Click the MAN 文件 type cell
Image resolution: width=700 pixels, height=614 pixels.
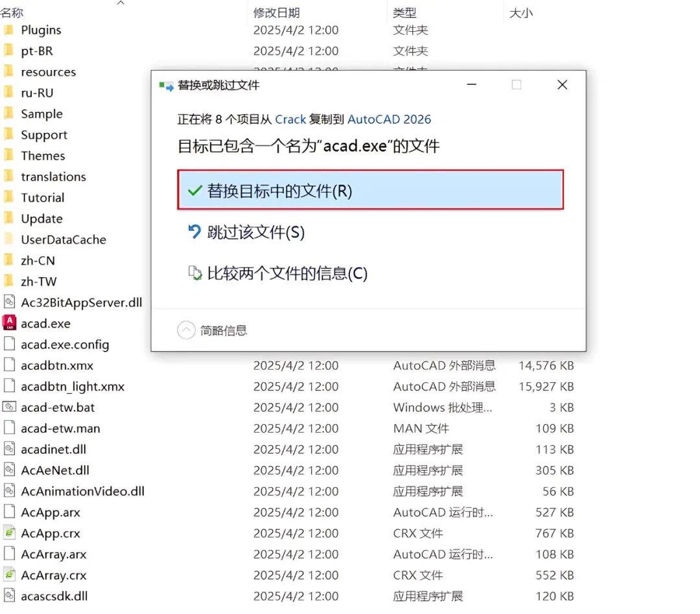click(421, 428)
